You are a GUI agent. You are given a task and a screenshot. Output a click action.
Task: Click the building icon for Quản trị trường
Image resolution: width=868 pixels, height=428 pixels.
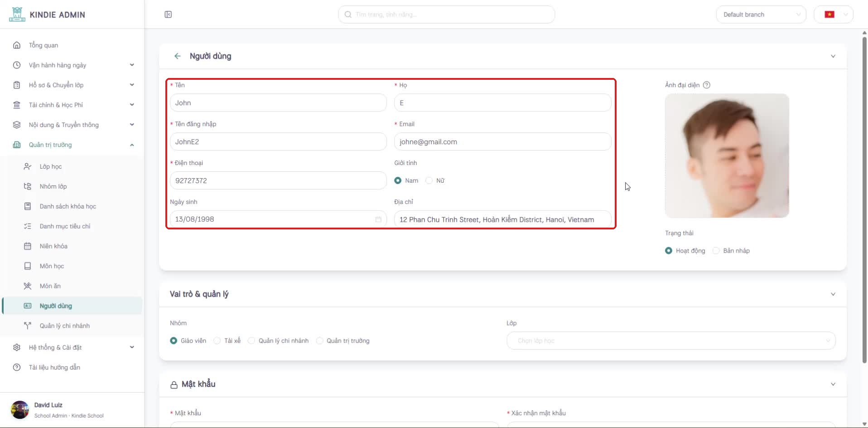click(17, 145)
